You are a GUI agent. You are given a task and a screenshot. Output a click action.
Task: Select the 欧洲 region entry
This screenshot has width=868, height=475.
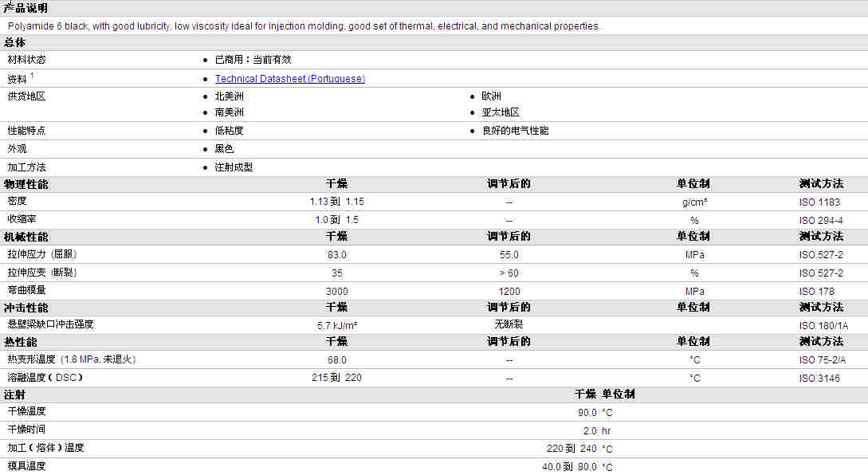click(x=491, y=96)
